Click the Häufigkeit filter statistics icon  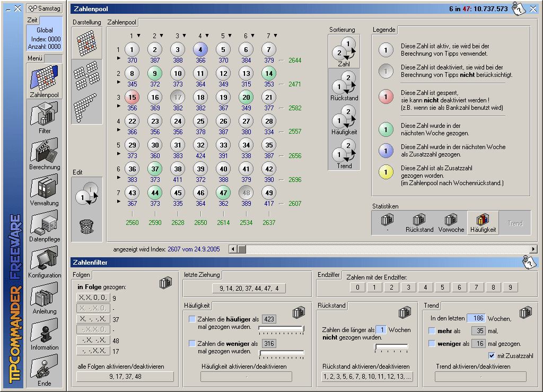(299, 312)
